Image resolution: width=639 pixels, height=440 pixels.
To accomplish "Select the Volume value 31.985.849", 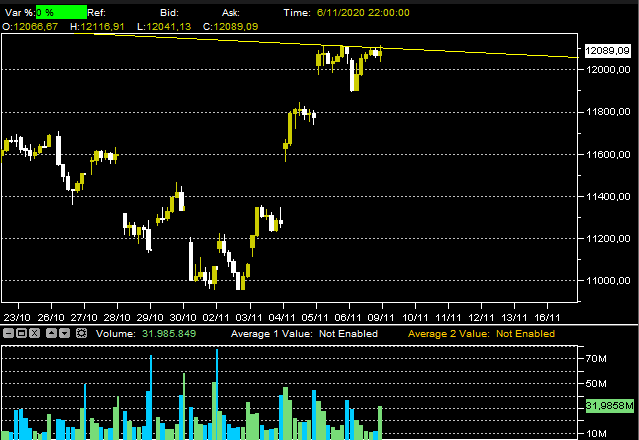I will (169, 334).
